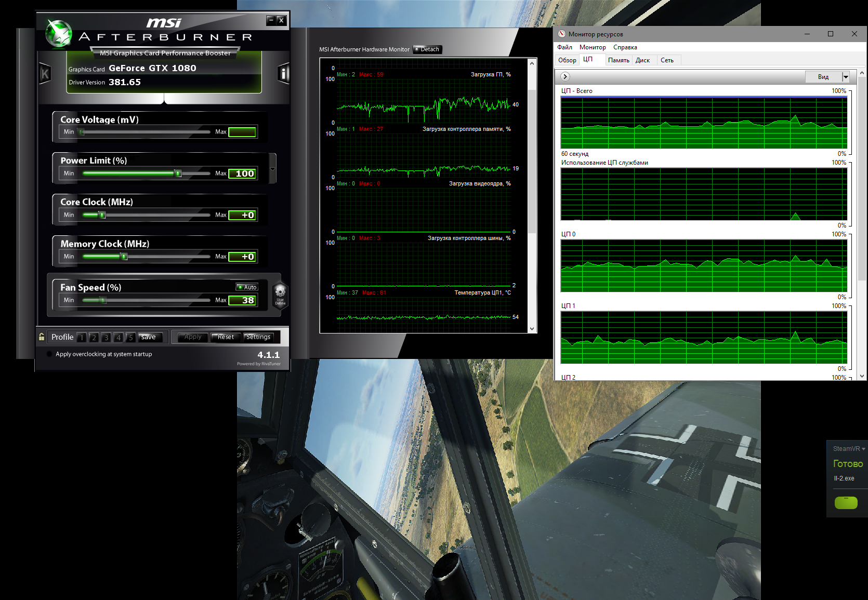Click the ЦП 1 usage graph

pos(704,337)
